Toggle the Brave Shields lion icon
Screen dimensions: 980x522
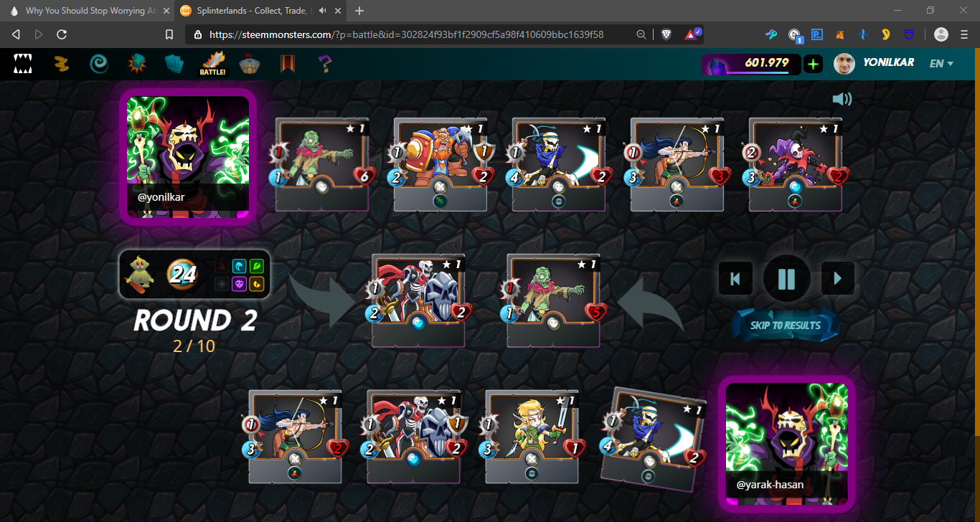point(666,34)
